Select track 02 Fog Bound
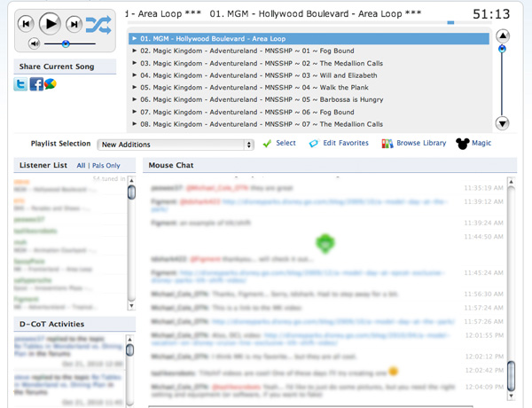 pos(309,51)
